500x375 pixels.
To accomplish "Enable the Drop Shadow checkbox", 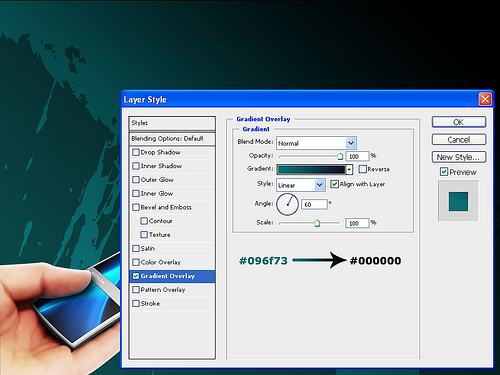I will [x=136, y=152].
